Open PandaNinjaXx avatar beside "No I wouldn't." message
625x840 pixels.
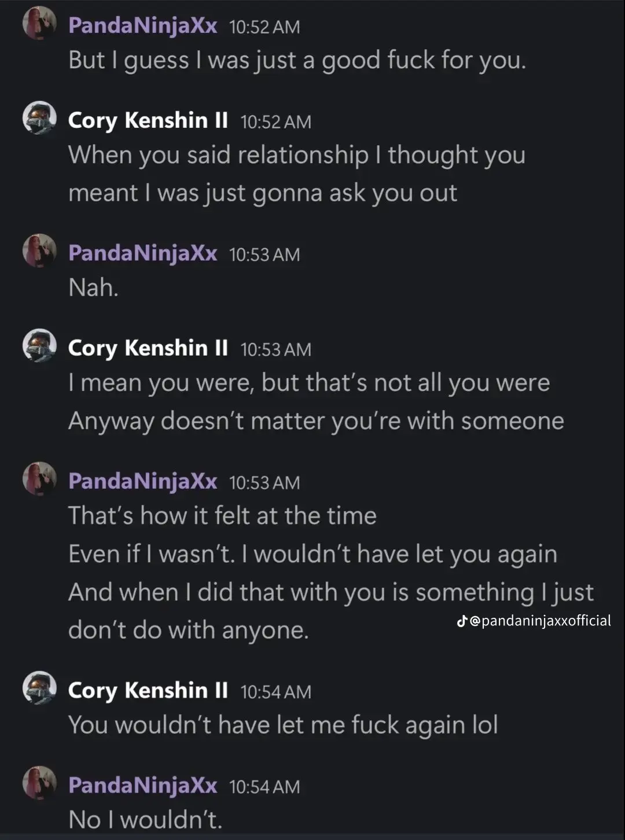point(39,783)
